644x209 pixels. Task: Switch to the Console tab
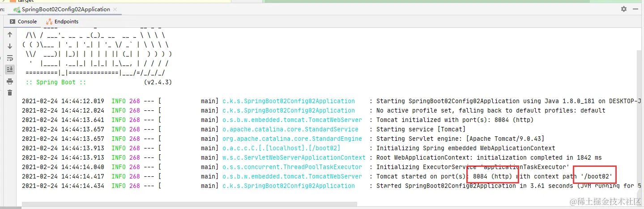pos(23,21)
